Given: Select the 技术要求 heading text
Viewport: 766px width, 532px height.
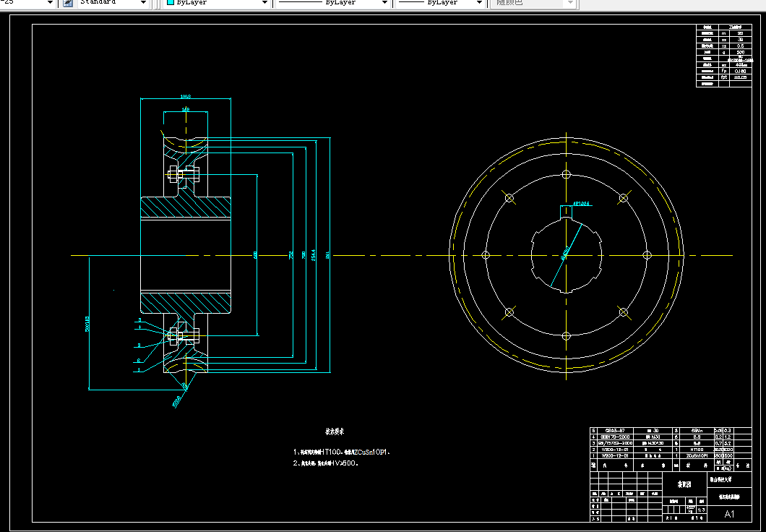Looking at the screenshot, I should pyautogui.click(x=335, y=432).
